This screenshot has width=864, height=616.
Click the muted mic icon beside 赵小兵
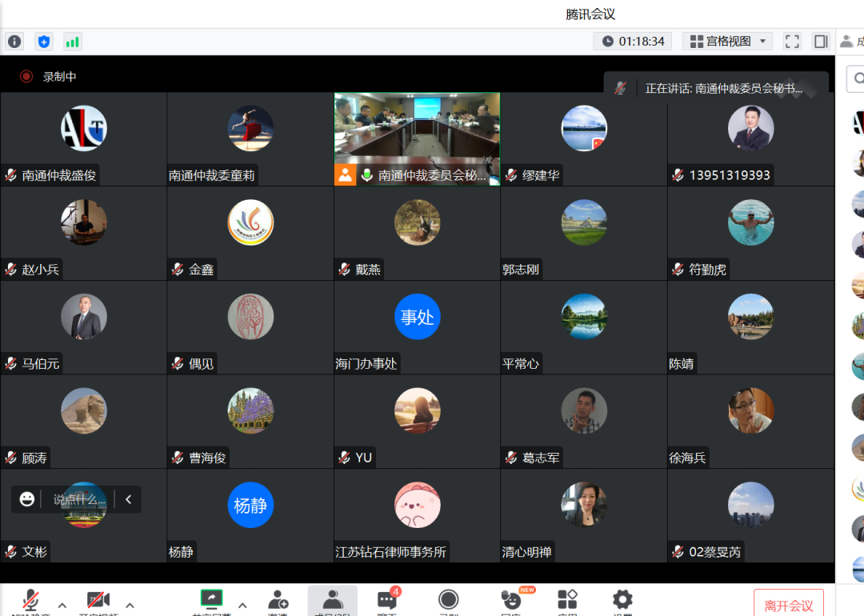(x=11, y=270)
